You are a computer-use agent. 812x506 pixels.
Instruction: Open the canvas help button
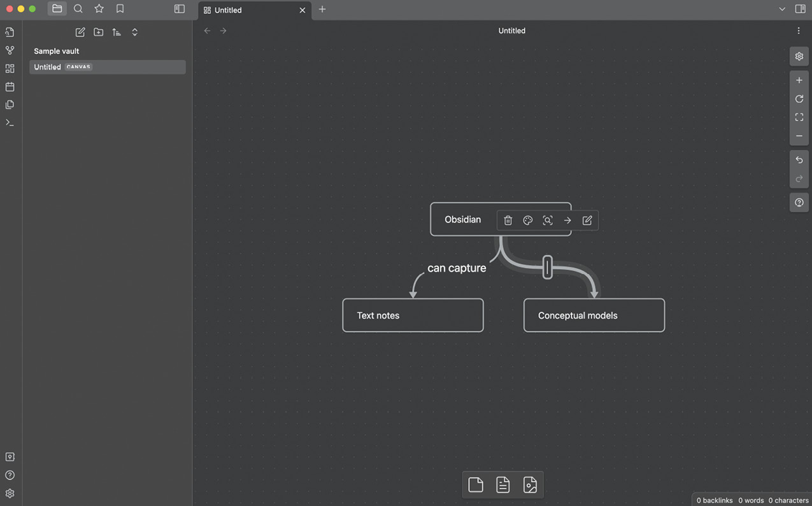799,203
